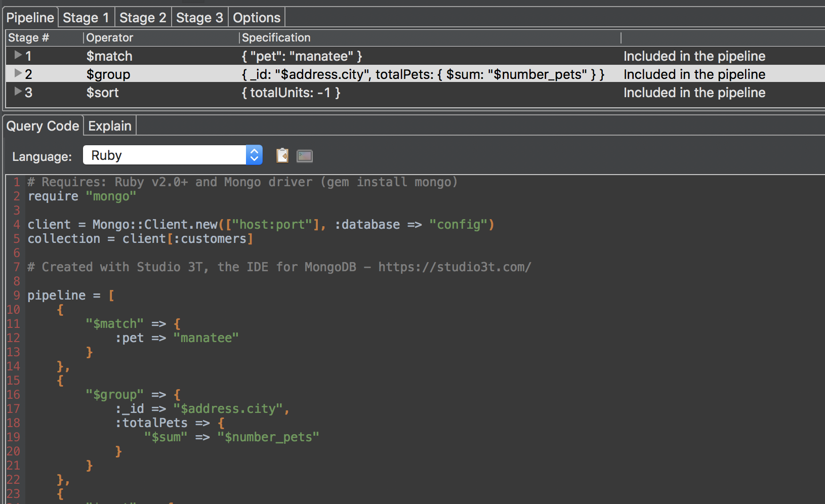
Task: Click the $group specification text in the pipeline table
Action: click(x=424, y=74)
